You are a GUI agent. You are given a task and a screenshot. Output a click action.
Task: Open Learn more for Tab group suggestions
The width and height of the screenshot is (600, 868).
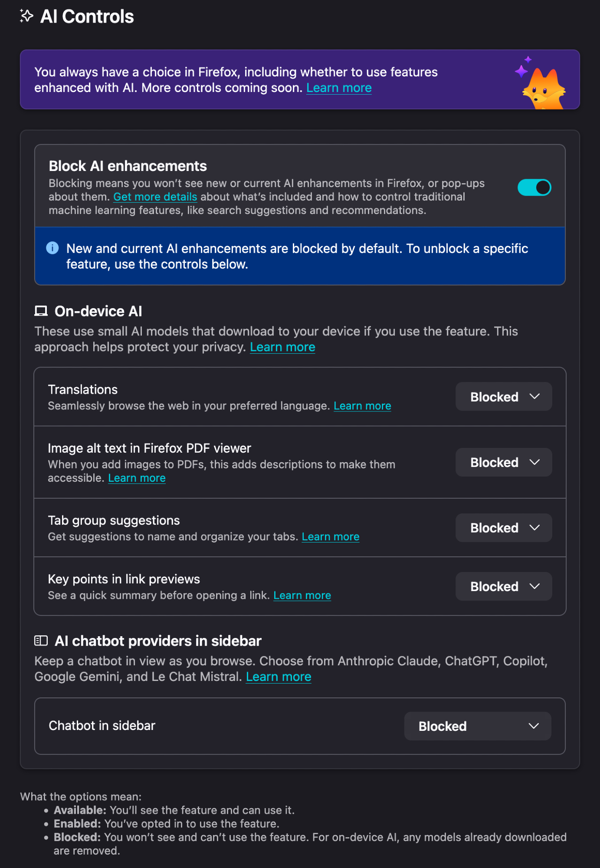pos(330,537)
